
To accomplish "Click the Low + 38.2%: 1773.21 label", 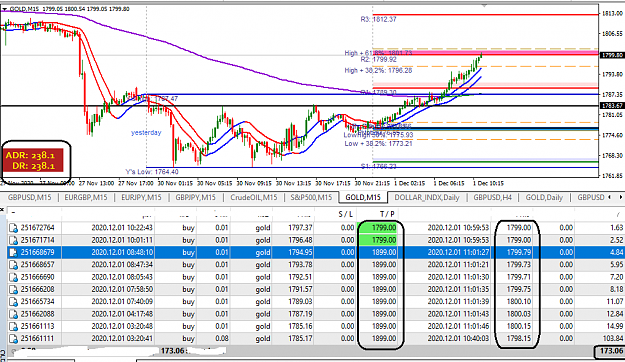I will tap(378, 144).
